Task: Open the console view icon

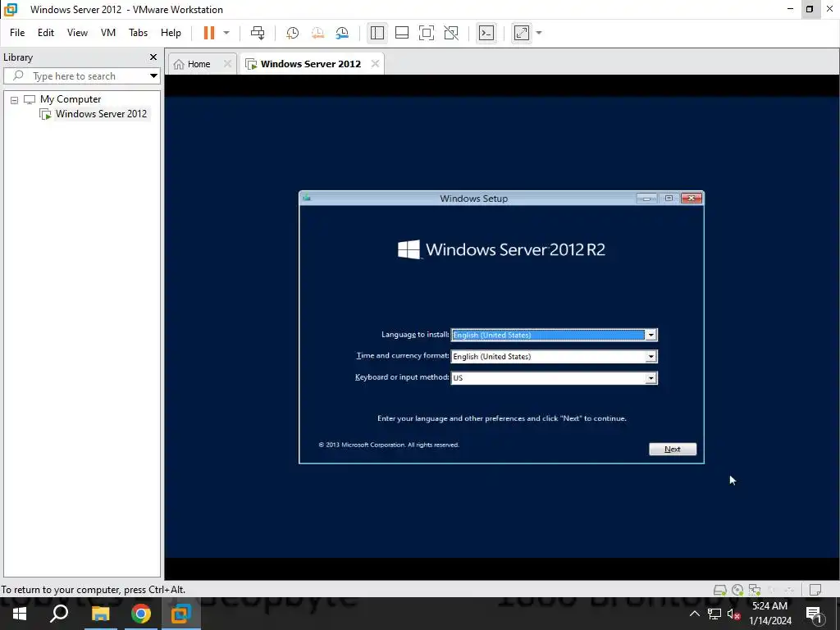Action: point(486,33)
